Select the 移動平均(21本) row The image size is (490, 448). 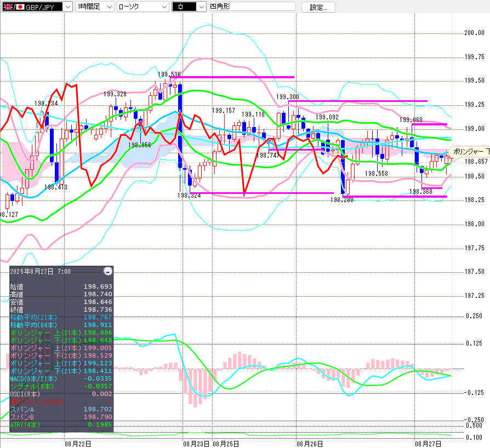(61, 317)
